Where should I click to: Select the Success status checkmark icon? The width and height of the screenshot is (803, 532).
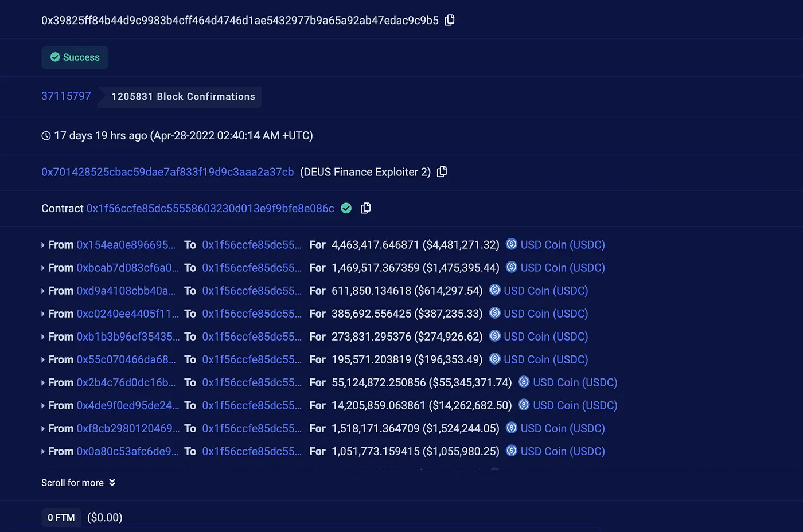[55, 57]
